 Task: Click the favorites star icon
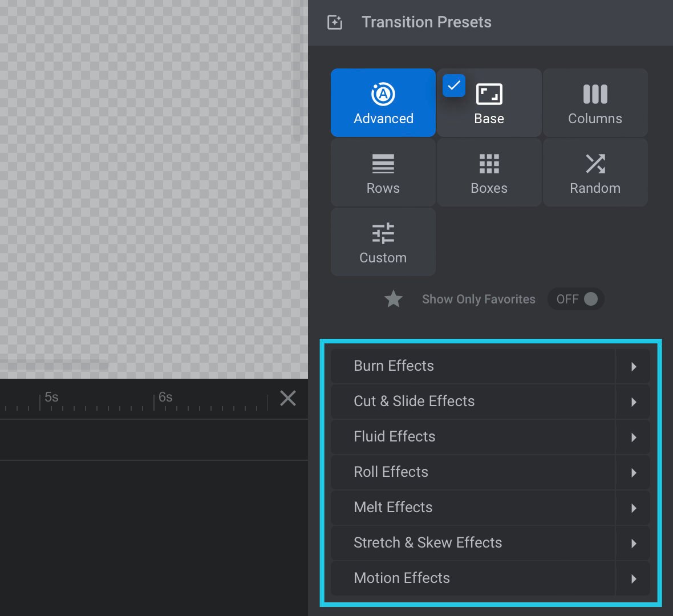click(x=393, y=299)
